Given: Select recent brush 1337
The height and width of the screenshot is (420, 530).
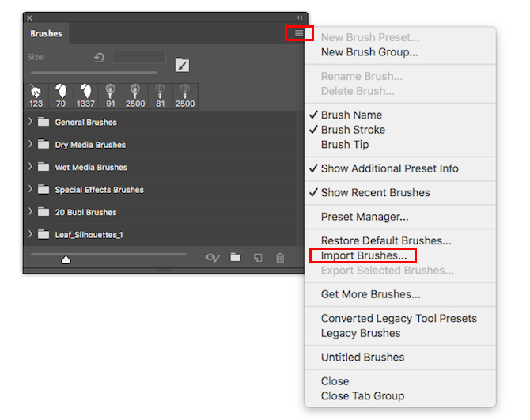Looking at the screenshot, I should (85, 96).
